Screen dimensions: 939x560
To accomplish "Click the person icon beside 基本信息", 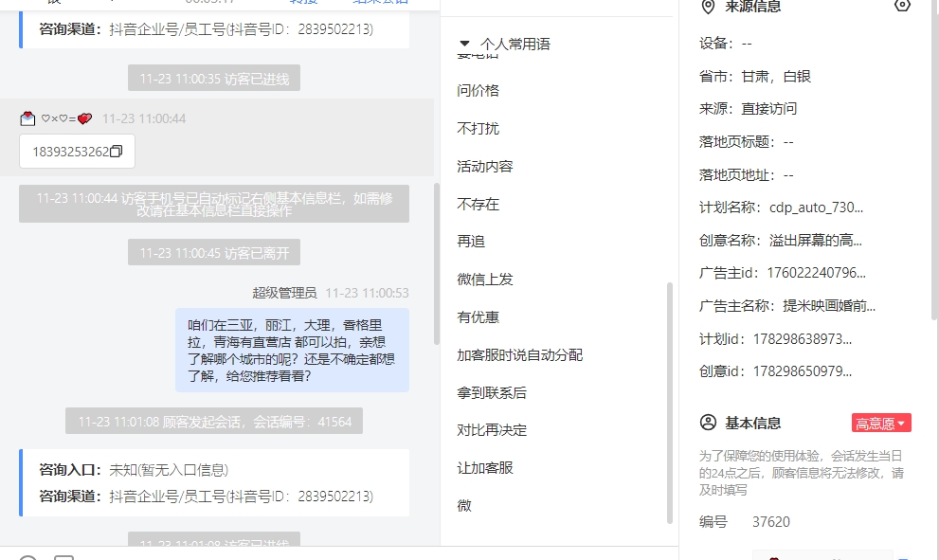I will [708, 423].
